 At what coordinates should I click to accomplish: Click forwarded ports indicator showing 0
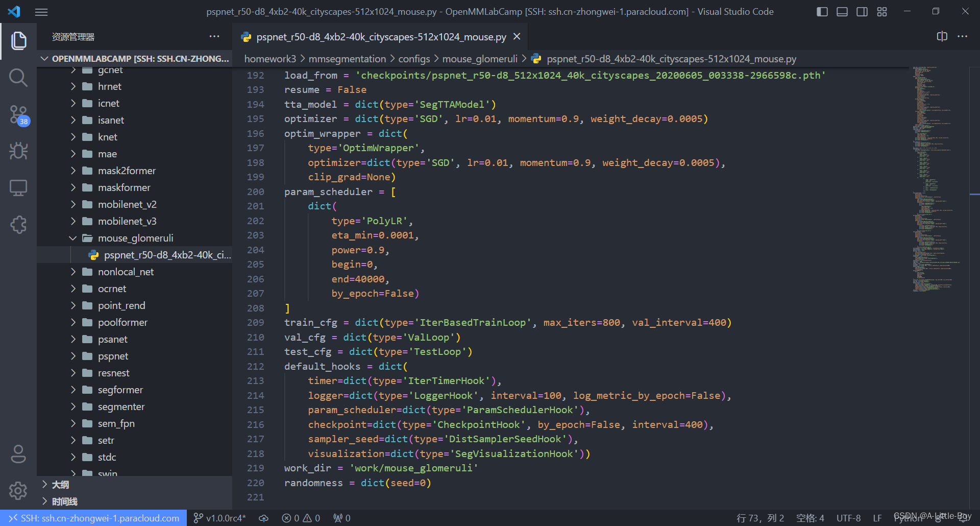click(x=342, y=518)
